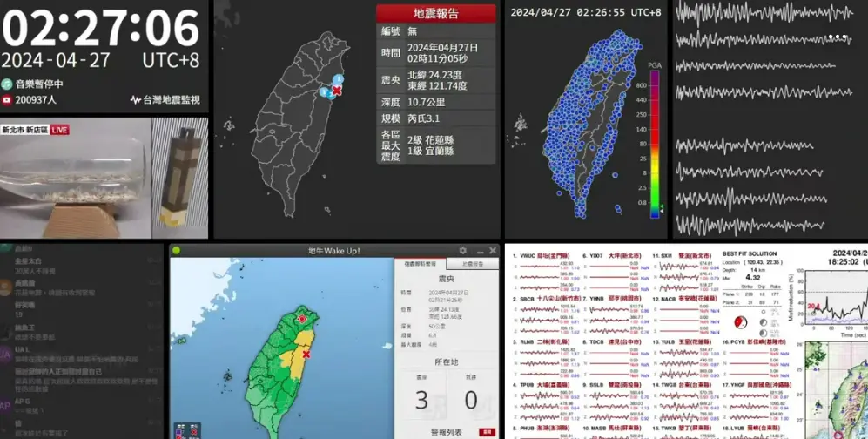This screenshot has width=868, height=439.
Task: Click 音樂暫停中 status text
Action: [x=39, y=84]
